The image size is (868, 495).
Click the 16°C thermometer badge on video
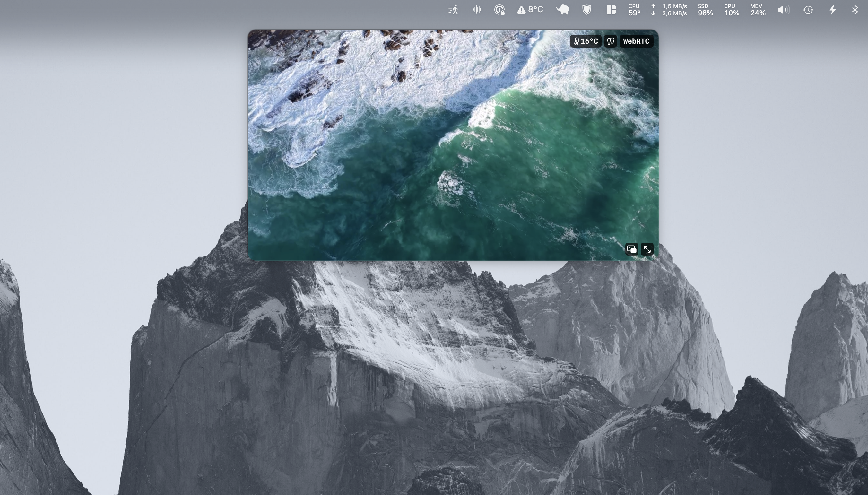[x=586, y=41]
